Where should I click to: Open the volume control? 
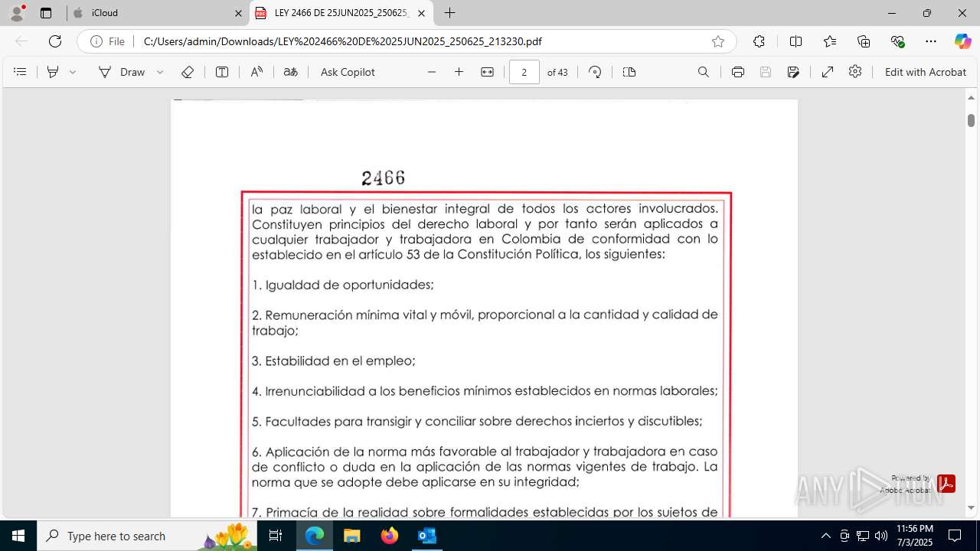(x=881, y=536)
